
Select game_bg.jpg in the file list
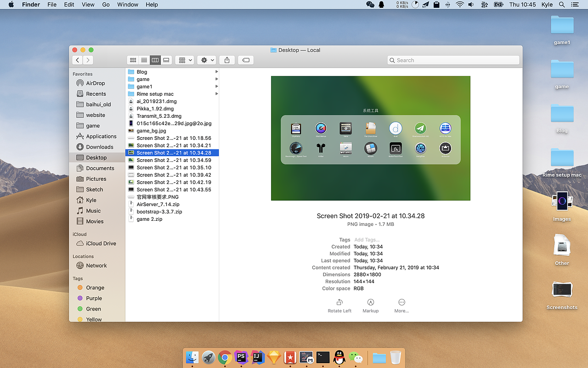(x=172, y=131)
